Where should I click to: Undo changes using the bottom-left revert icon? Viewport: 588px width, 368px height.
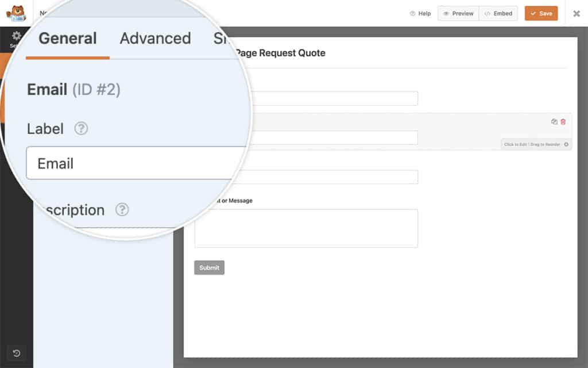pos(16,353)
